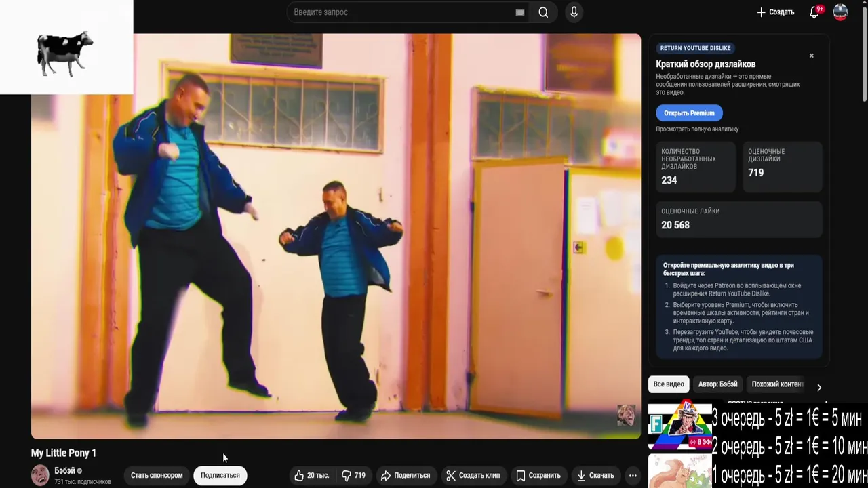Dislike the video showing 719
Screen dimensions: 868x488
coord(353,475)
